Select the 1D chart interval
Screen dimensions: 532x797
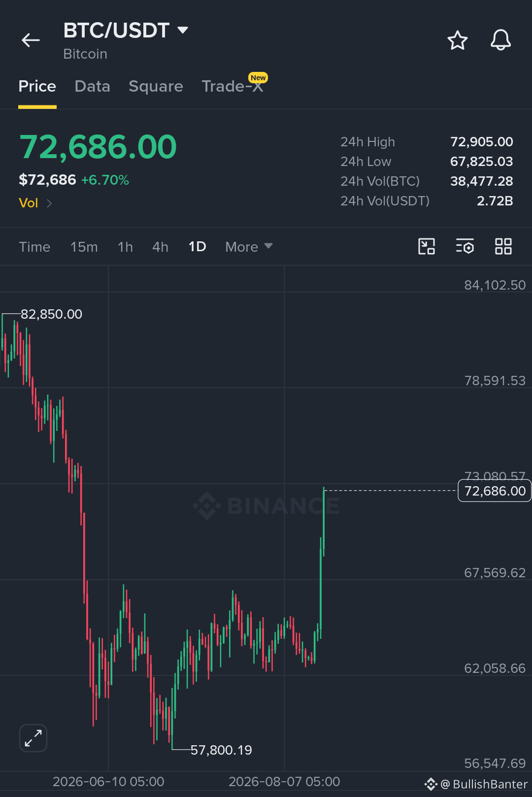click(x=197, y=247)
